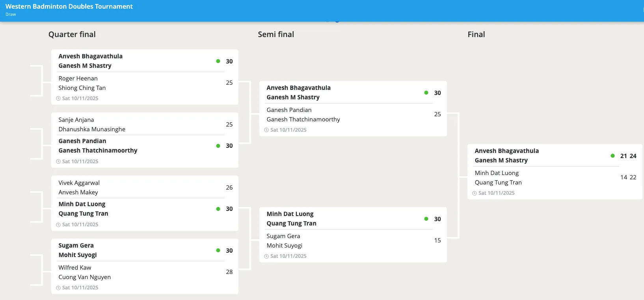Click the Western Badminton Doubles Tournament header
Image resolution: width=644 pixels, height=300 pixels.
(69, 6)
